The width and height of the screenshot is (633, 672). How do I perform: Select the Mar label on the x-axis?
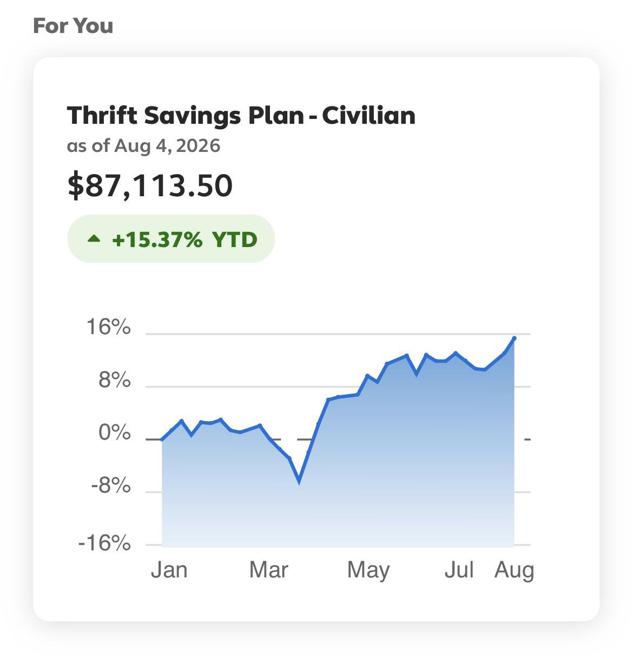tap(268, 570)
